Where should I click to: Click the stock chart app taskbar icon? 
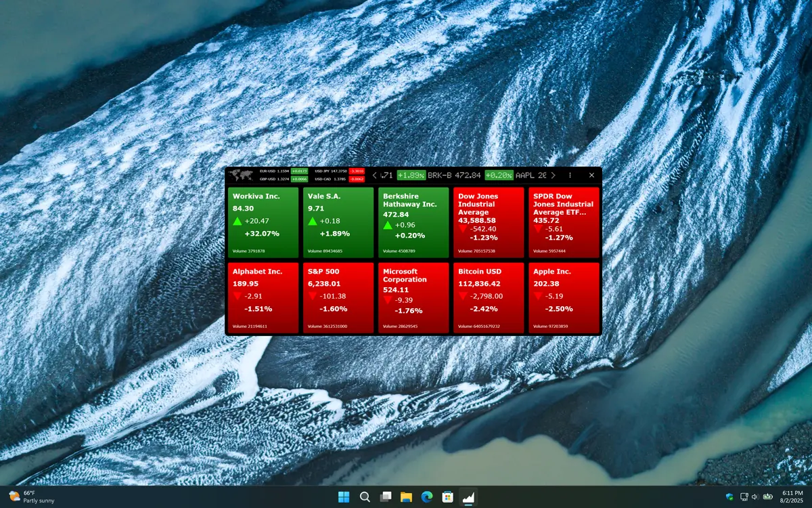468,497
